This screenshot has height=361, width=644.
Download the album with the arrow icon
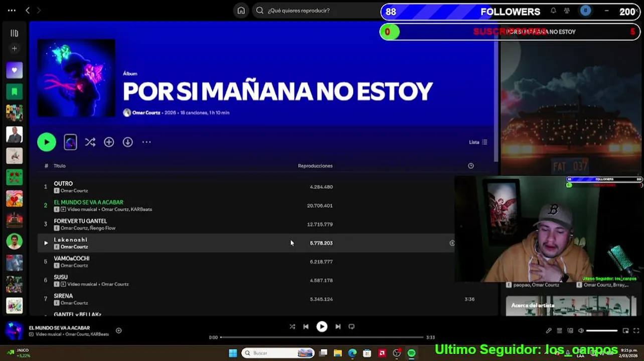click(128, 142)
